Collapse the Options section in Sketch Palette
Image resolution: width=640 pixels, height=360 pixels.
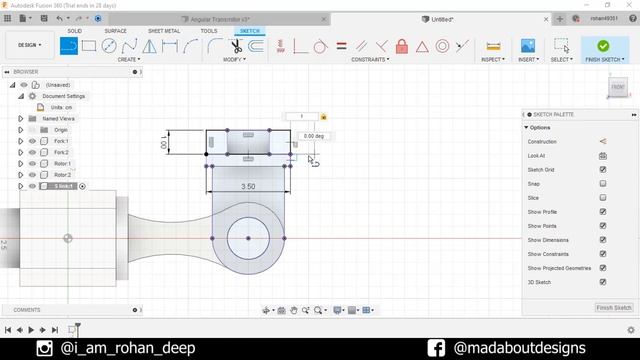(526, 128)
